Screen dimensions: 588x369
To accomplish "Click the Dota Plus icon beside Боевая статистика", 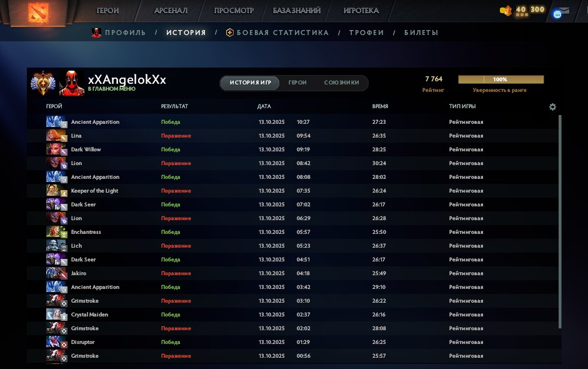I will [230, 33].
